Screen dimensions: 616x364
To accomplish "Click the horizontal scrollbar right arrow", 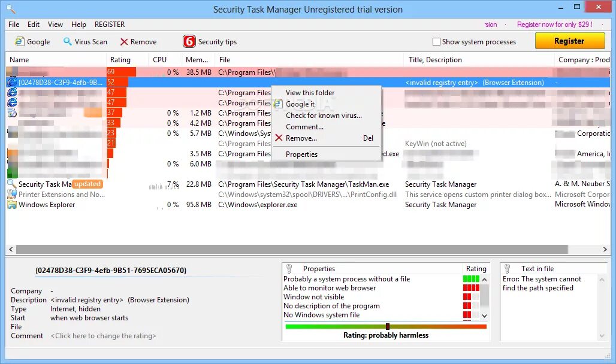I will (605, 249).
